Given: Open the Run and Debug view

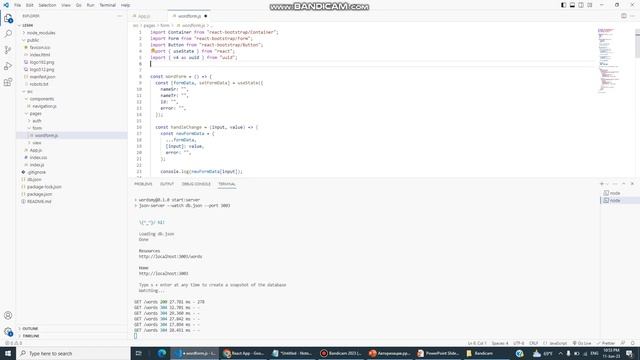Looking at the screenshot, I should click(8, 66).
